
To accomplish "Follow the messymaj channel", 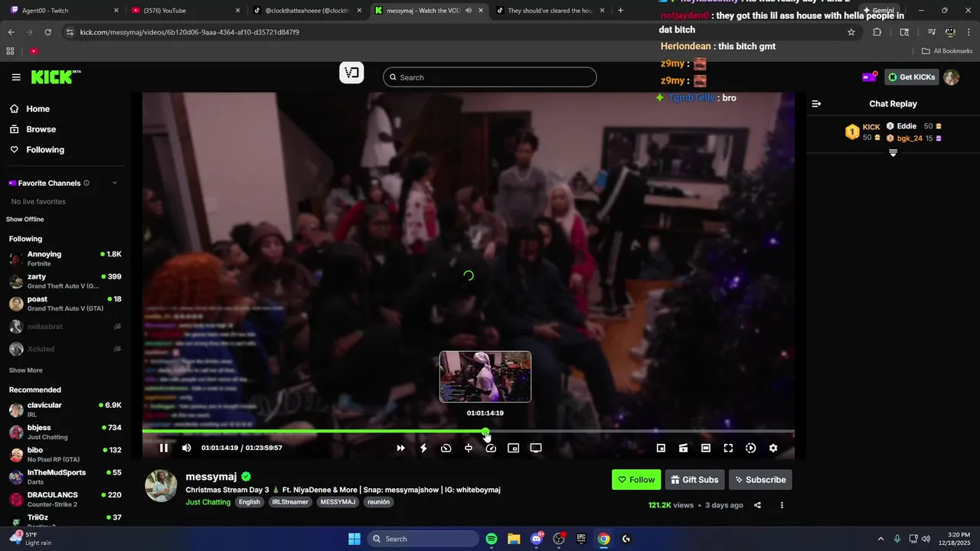I will [636, 480].
